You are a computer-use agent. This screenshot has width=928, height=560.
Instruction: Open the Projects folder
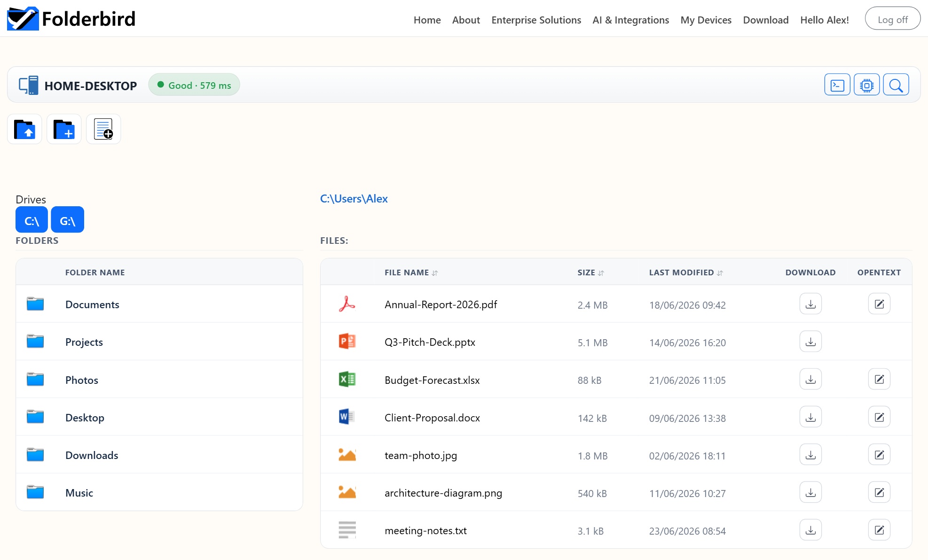84,342
